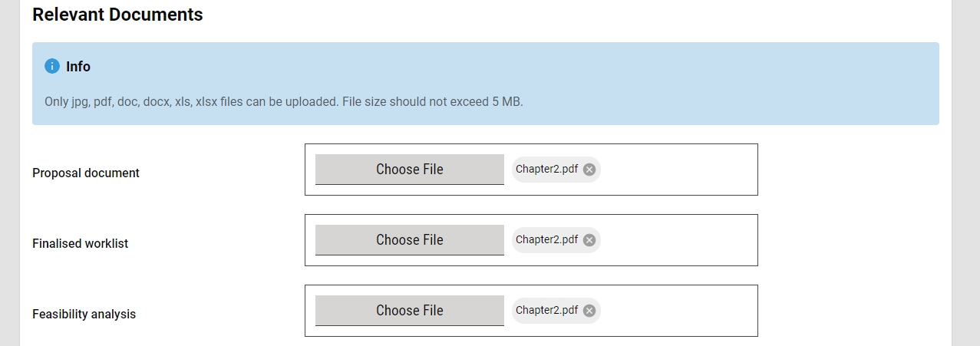The height and width of the screenshot is (346, 980).
Task: Click empty space in Proposal document upload box
Action: [679, 170]
